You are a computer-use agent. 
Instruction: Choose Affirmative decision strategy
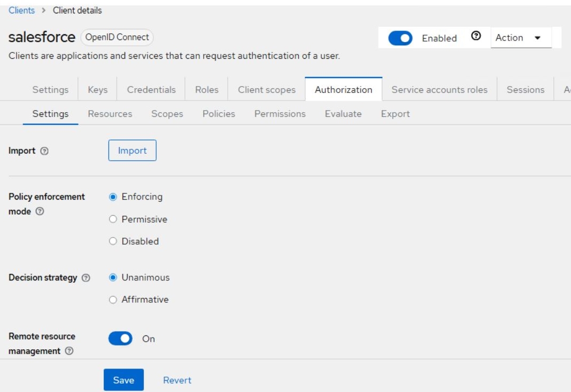click(x=113, y=300)
